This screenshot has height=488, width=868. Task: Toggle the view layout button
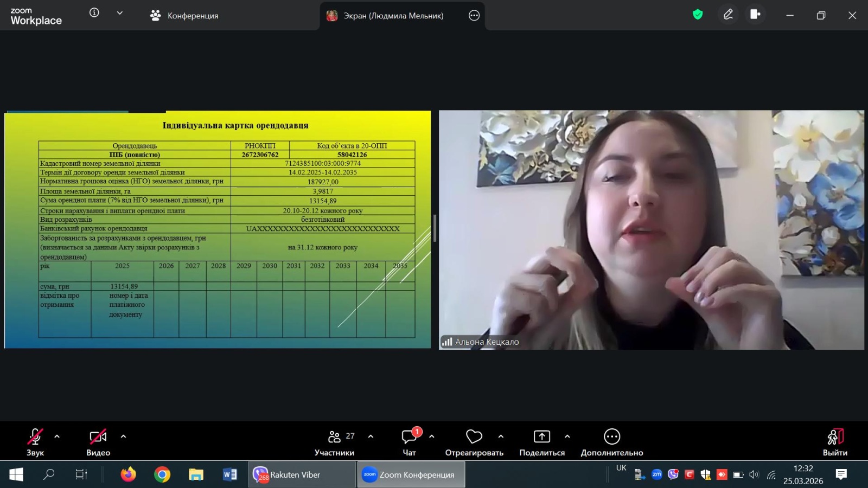(755, 15)
